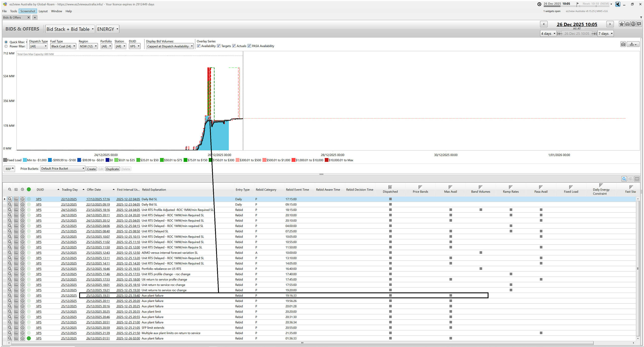Click the 25/12/2025 19:31 offer date link
644x347 pixels.
click(98, 295)
